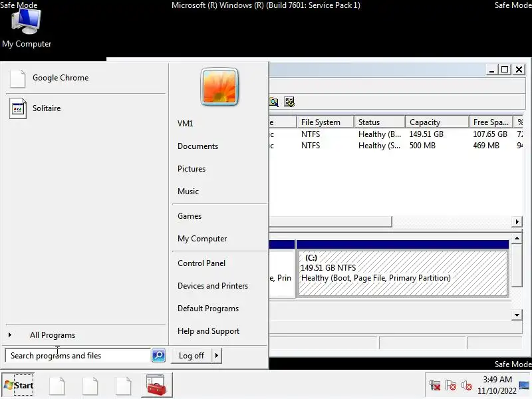This screenshot has height=399, width=532.
Task: Click the disk pane scroll up arrow
Action: click(517, 239)
